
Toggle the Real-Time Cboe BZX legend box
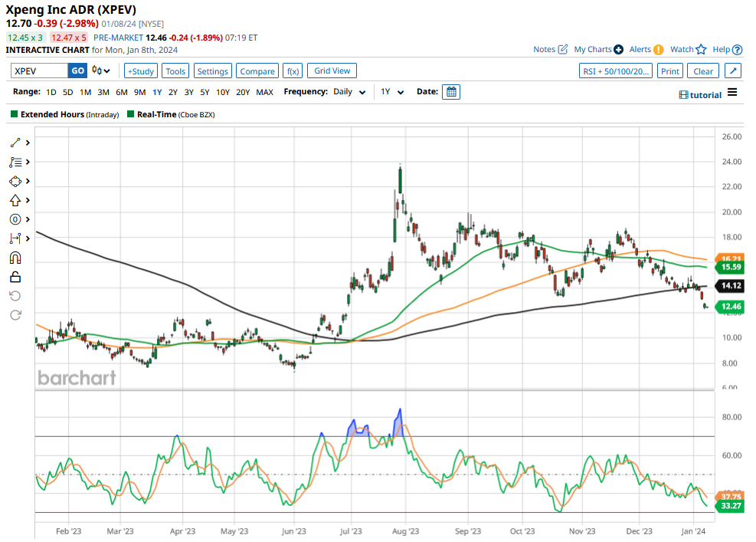click(130, 114)
